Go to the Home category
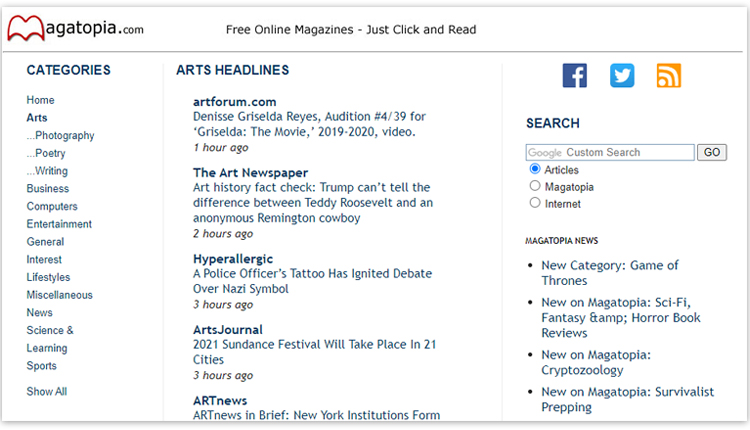The height and width of the screenshot is (430, 750). [41, 100]
